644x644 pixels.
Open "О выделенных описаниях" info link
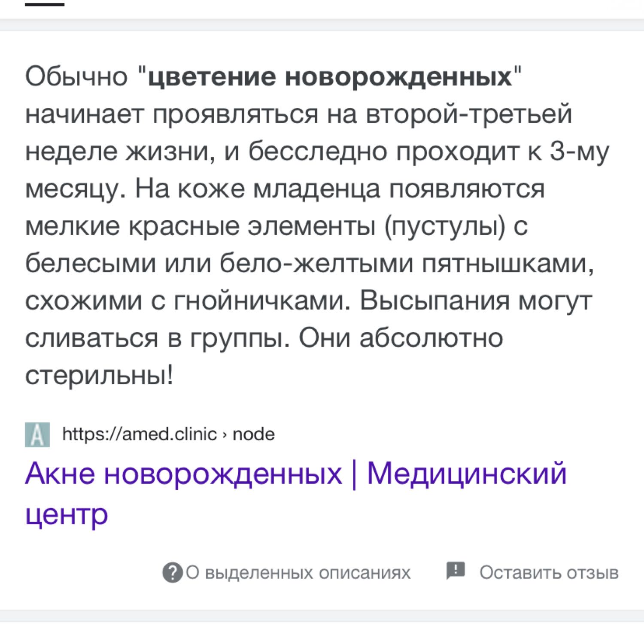click(x=298, y=573)
